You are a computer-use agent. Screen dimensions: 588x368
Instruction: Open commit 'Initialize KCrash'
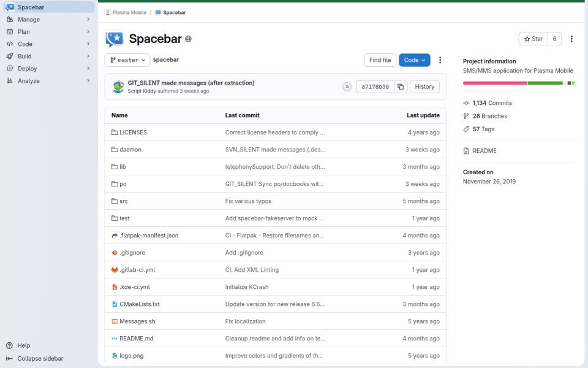pyautogui.click(x=247, y=287)
